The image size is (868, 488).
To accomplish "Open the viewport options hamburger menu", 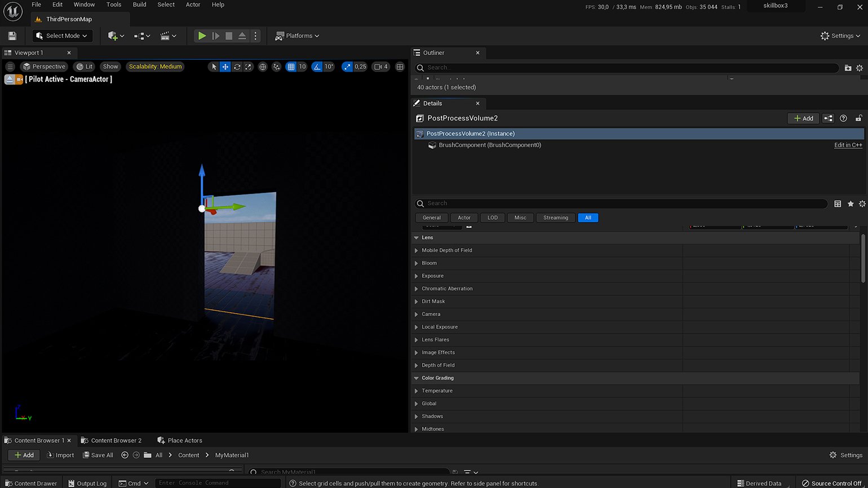I will click(x=10, y=66).
